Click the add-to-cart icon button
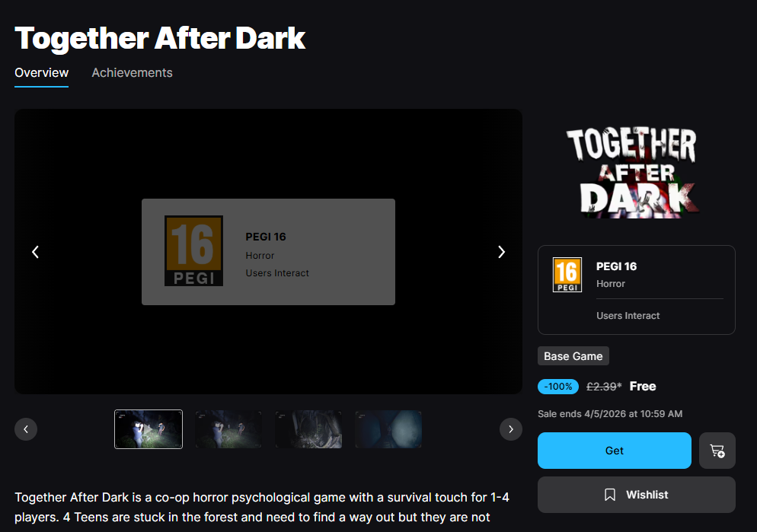 click(x=717, y=451)
